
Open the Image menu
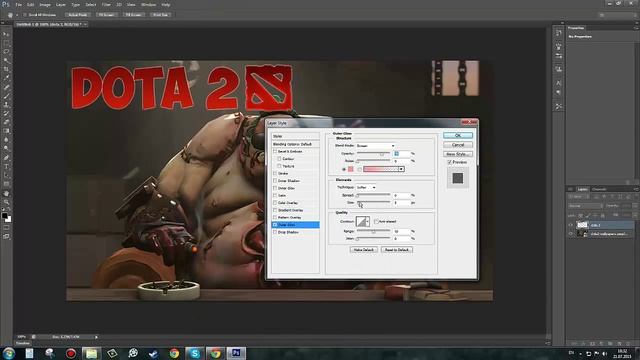tap(45, 5)
